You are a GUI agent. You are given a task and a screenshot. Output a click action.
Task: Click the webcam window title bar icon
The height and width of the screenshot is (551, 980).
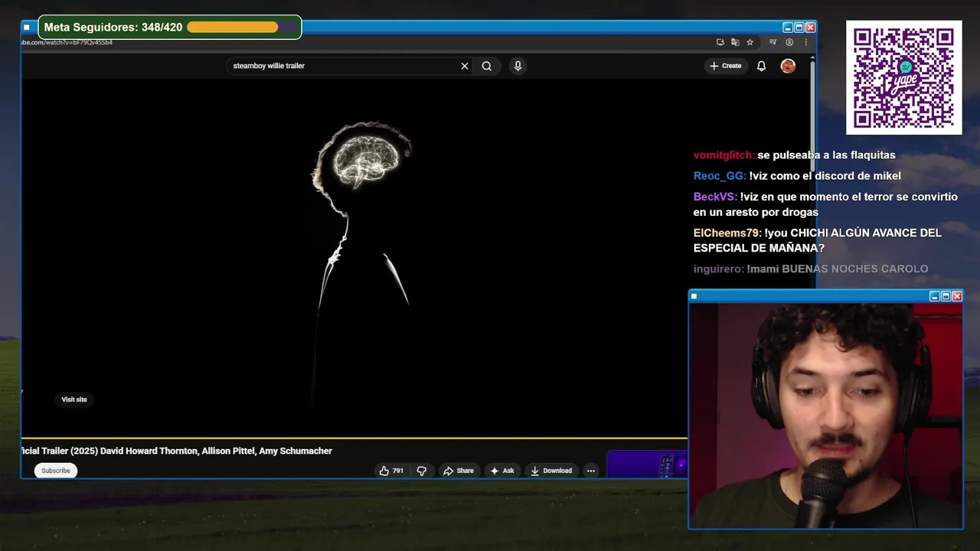pyautogui.click(x=694, y=296)
